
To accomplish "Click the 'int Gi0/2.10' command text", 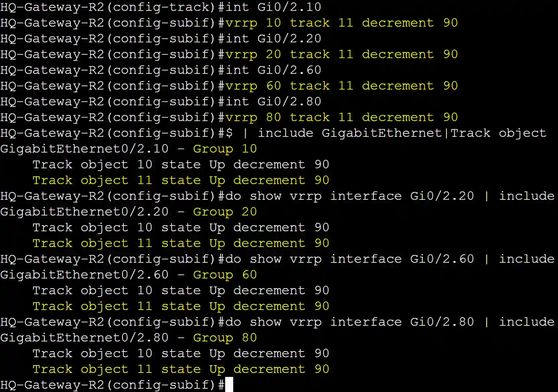I will (x=273, y=7).
